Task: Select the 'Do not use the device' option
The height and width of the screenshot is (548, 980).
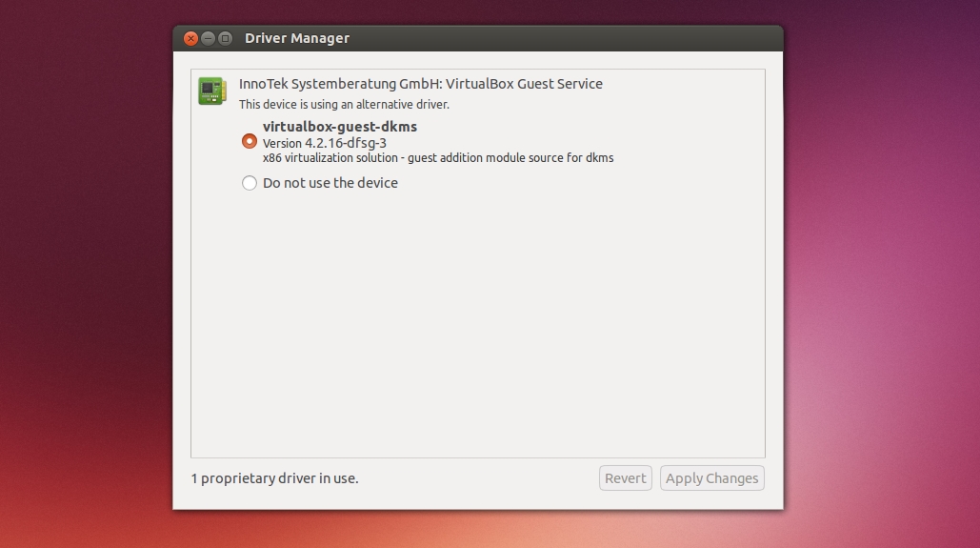Action: [250, 183]
